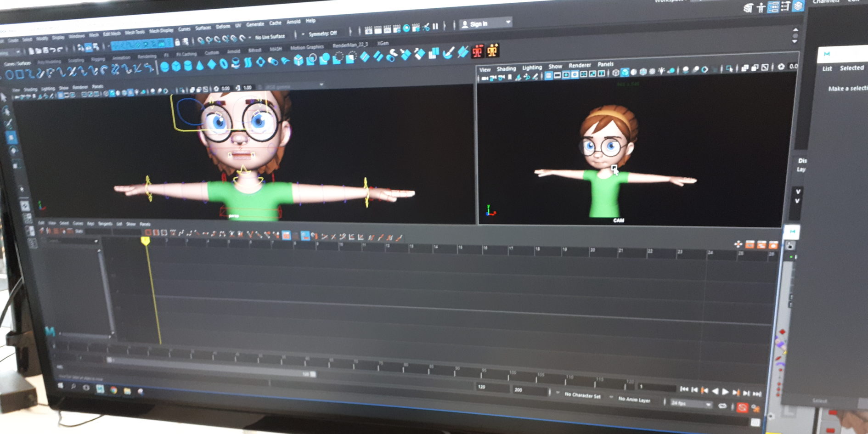Select the Lasso tool in the toolbox

[x=6, y=111]
